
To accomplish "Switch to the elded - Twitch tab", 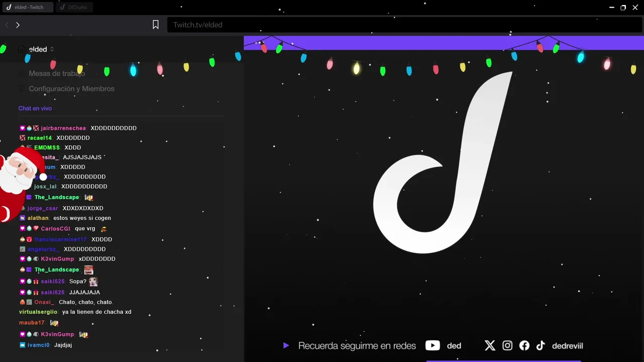I will pyautogui.click(x=28, y=7).
